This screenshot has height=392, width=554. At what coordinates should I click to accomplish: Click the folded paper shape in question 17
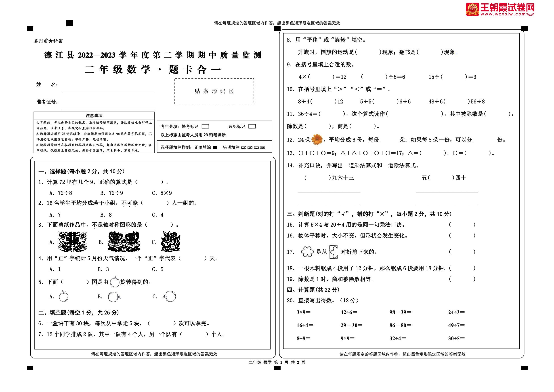(334, 252)
